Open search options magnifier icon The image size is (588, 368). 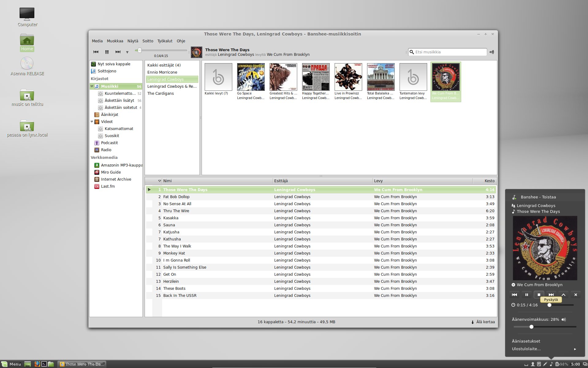click(412, 52)
